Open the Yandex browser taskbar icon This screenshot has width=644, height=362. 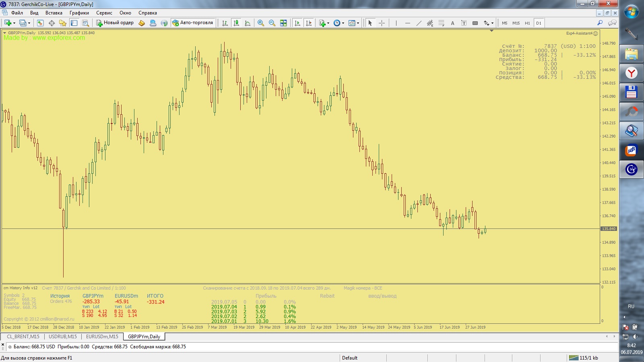pos(631,73)
